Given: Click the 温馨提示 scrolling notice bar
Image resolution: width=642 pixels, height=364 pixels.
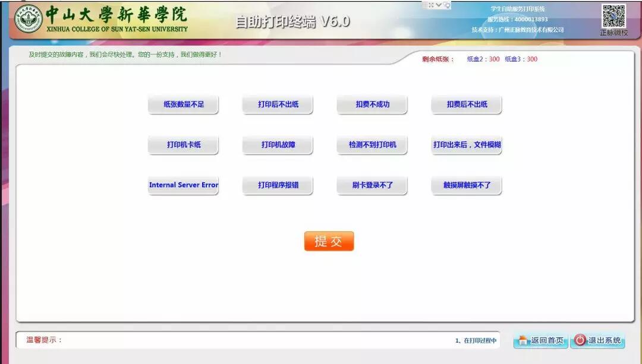Looking at the screenshot, I should point(257,340).
